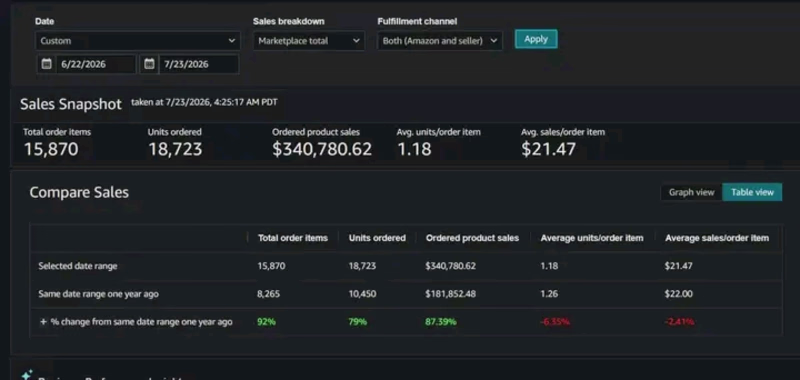Click the % change from same date range label

coord(141,322)
